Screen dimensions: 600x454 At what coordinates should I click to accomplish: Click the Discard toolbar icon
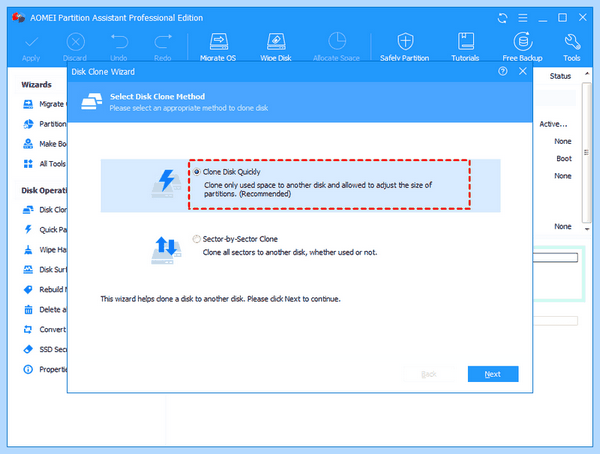click(x=75, y=42)
